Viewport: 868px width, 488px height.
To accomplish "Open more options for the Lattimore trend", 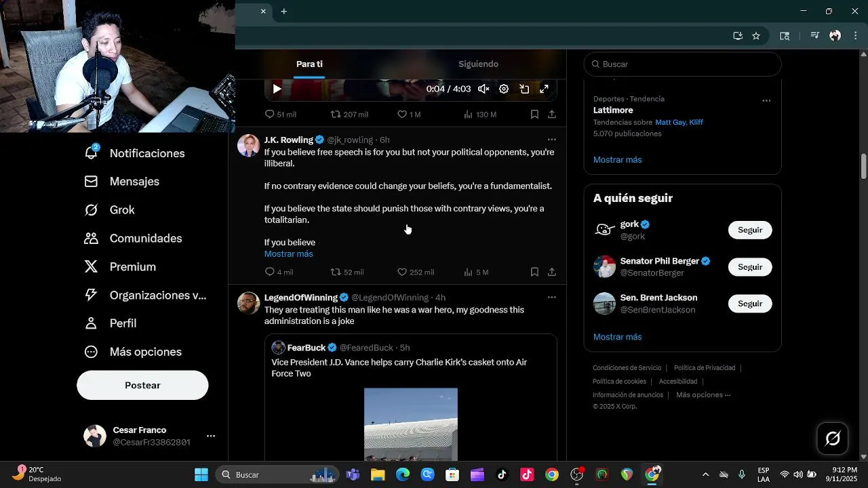I will (766, 100).
